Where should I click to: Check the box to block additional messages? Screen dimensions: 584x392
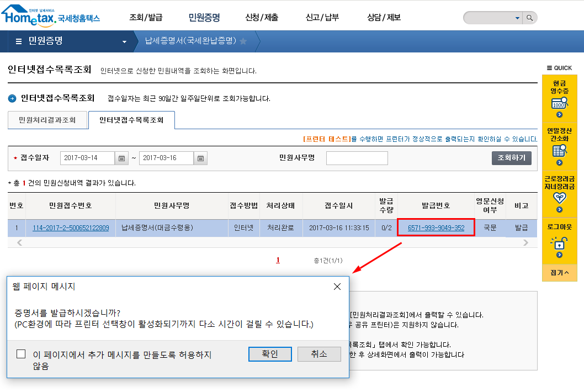pos(21,354)
